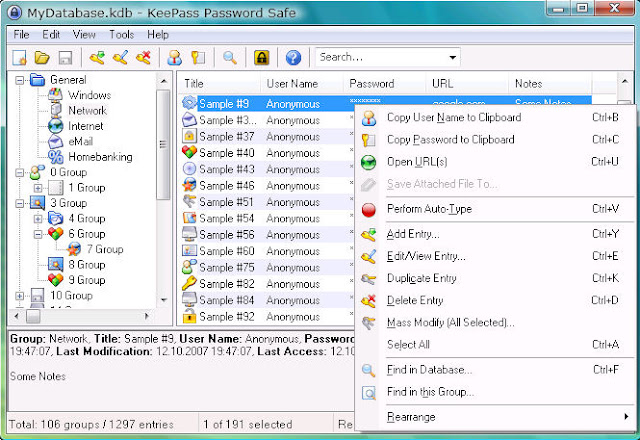Expand the 10 Group tree node
Image resolution: width=640 pixels, height=440 pixels.
pyautogui.click(x=19, y=296)
